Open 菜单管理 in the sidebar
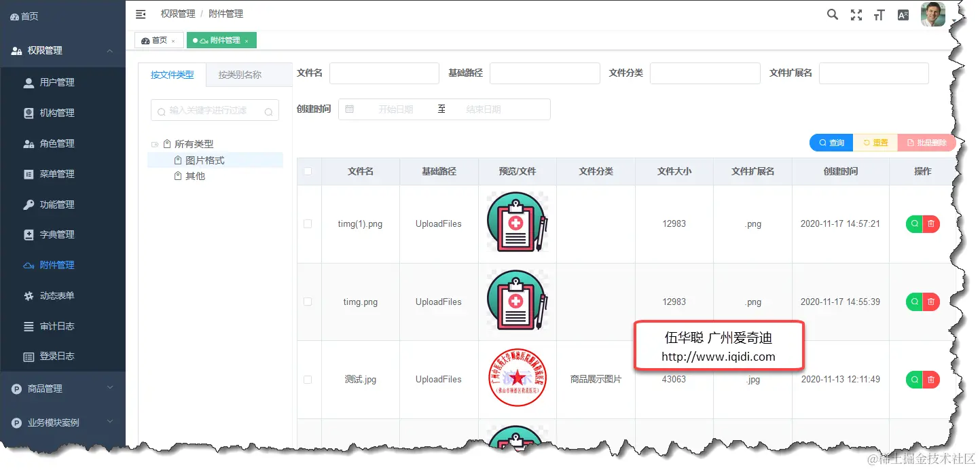Viewport: 980px width, 470px height. coord(62,174)
